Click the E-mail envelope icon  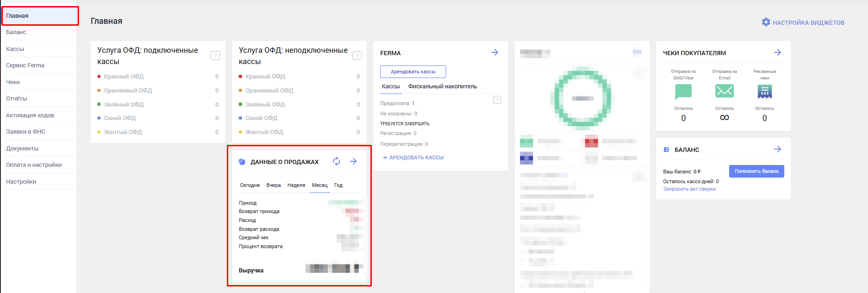724,91
